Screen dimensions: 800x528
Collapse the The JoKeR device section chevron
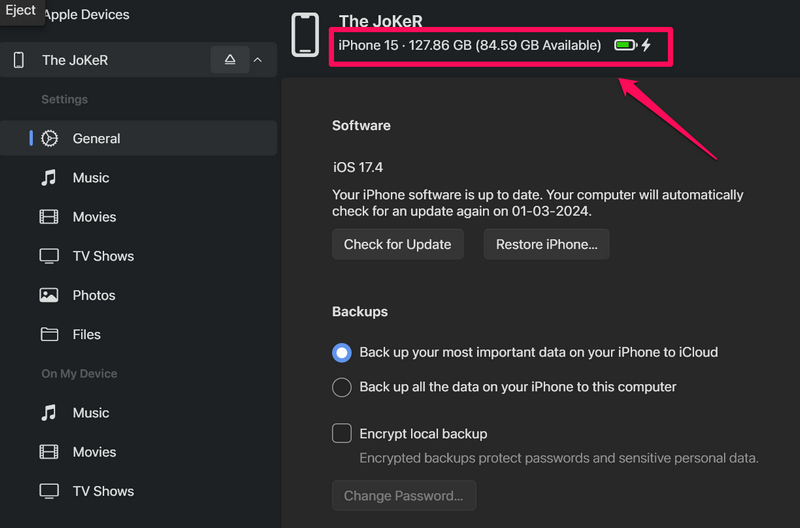[258, 60]
